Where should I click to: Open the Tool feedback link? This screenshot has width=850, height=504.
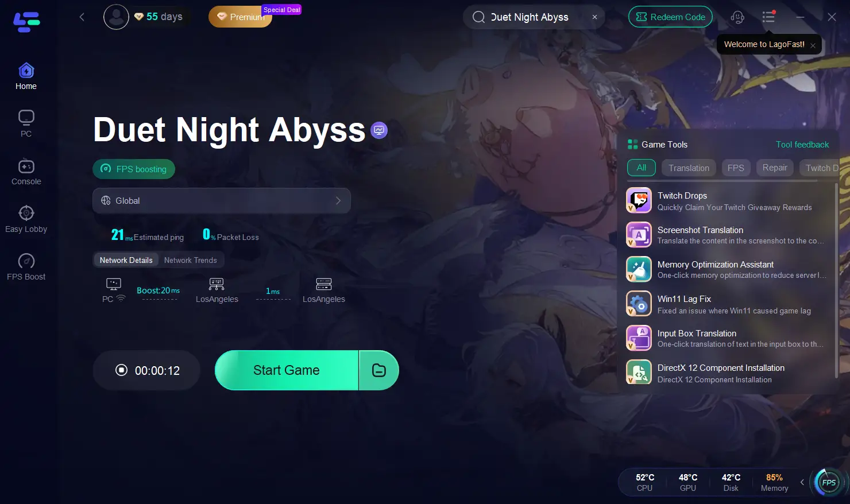coord(802,145)
